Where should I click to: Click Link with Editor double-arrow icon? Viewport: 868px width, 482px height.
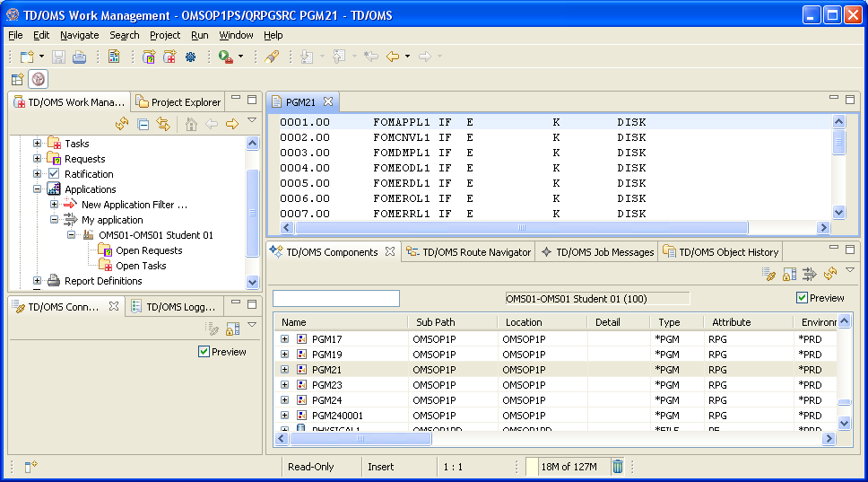point(163,124)
